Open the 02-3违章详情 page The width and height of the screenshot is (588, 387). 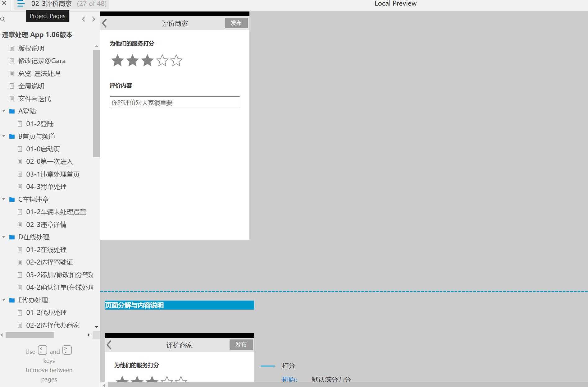tap(46, 224)
